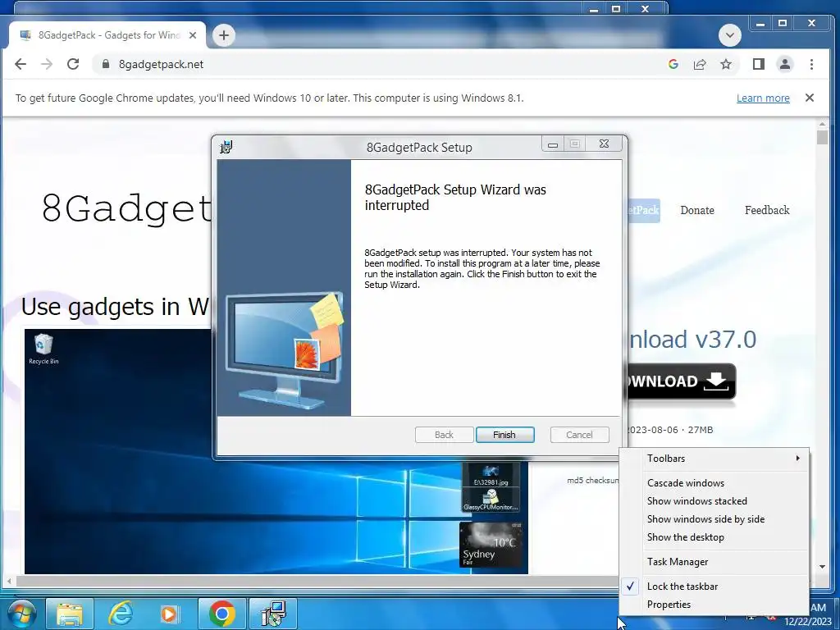840x630 pixels.
Task: Click the disabled Back button
Action: [444, 435]
